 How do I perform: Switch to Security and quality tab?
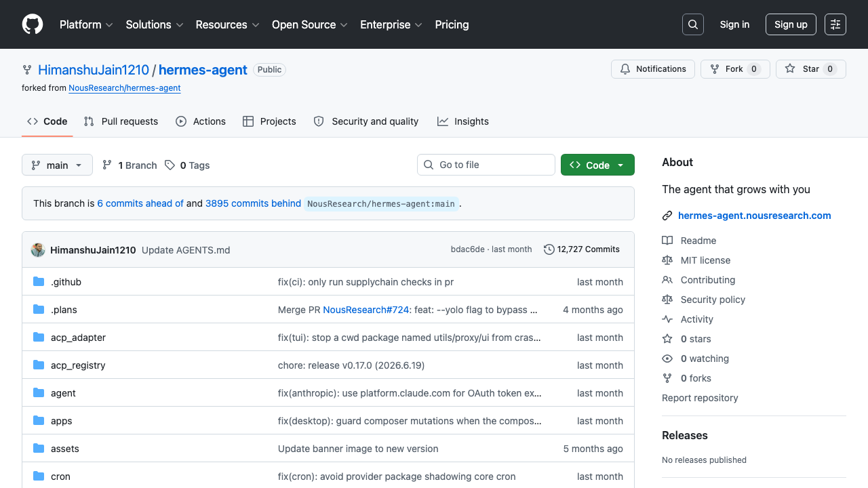[x=366, y=121]
